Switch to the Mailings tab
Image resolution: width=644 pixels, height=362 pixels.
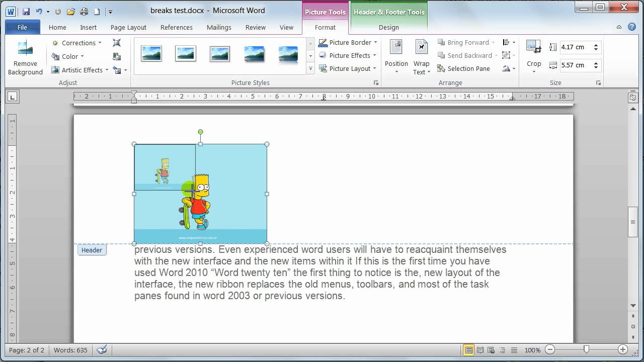(219, 27)
